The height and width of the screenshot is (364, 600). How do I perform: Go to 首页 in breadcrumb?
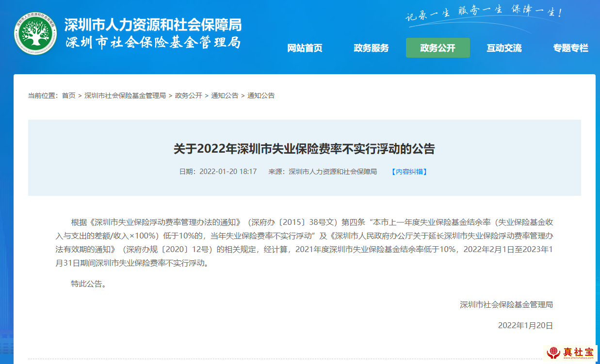click(x=68, y=95)
